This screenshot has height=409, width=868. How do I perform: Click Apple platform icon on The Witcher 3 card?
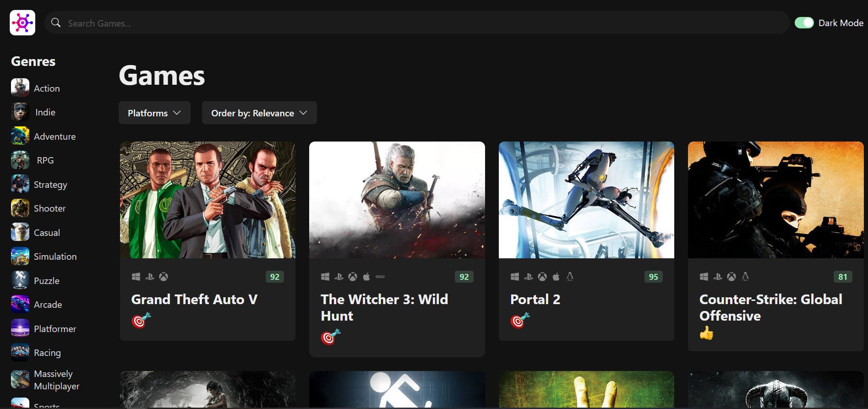pyautogui.click(x=366, y=277)
